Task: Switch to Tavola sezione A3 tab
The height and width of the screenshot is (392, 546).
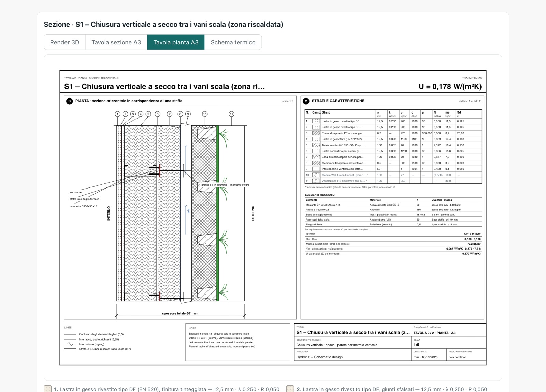Action: pos(116,42)
